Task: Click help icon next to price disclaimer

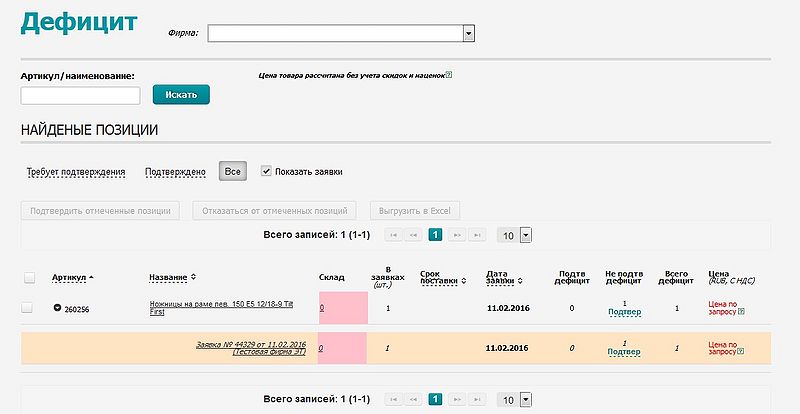Action: coord(449,74)
